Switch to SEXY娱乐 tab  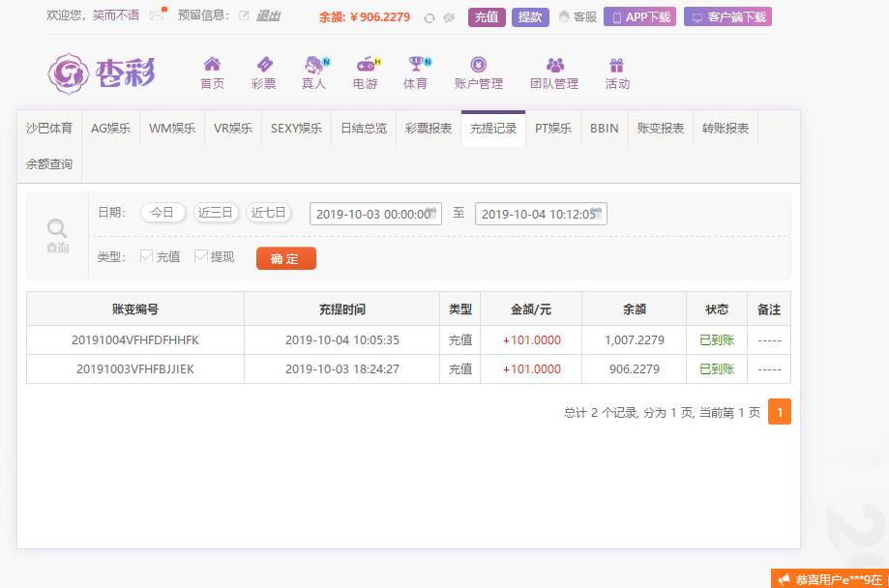point(296,129)
